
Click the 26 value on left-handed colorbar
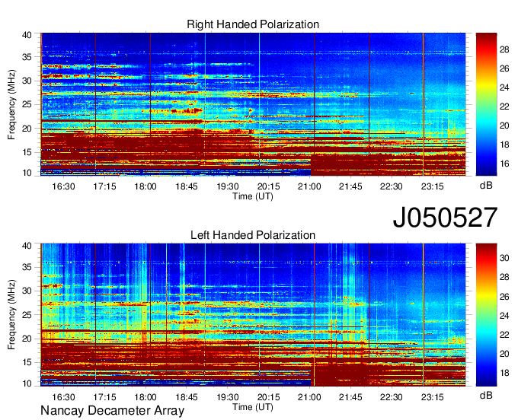504,297
